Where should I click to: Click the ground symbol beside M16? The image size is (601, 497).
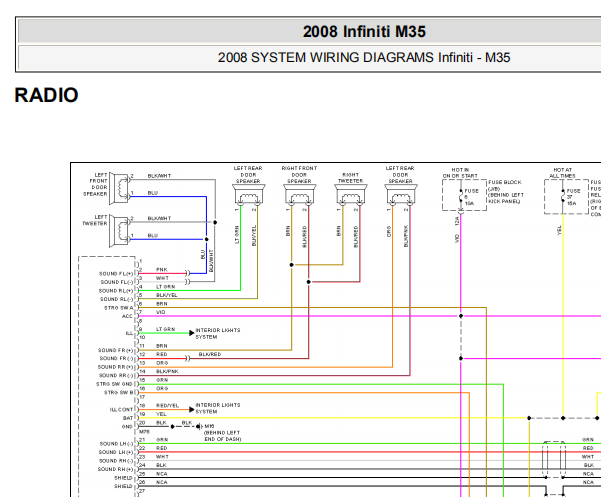tap(199, 426)
